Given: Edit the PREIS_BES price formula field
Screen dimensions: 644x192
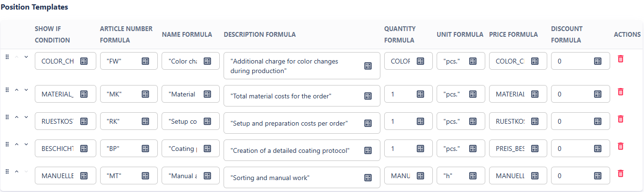Looking at the screenshot, I should click(510, 149).
